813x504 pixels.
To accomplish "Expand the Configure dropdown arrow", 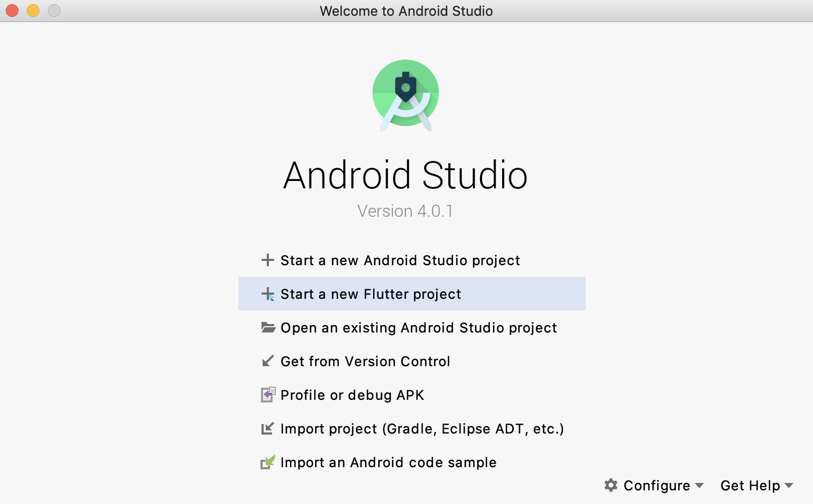I will tap(699, 486).
